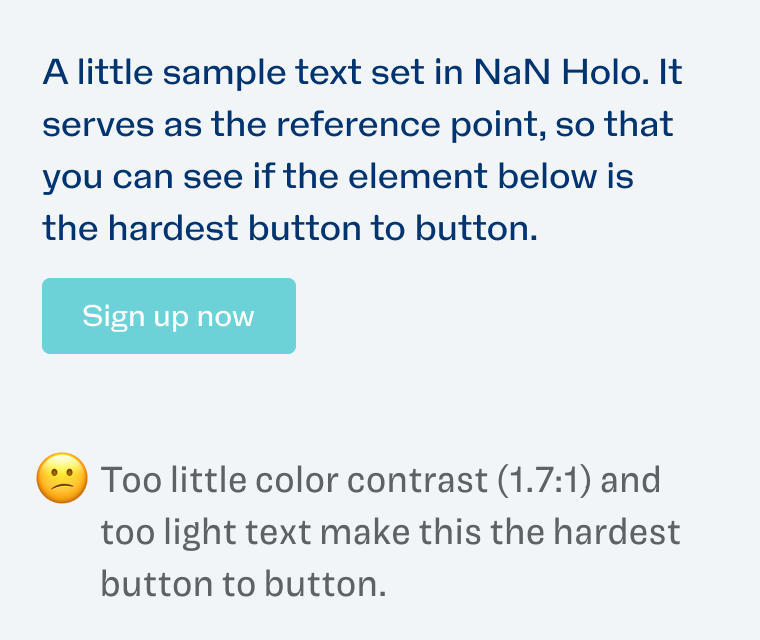The height and width of the screenshot is (640, 760).
Task: Click the blue paragraph's final word button.
Action: click(x=476, y=228)
